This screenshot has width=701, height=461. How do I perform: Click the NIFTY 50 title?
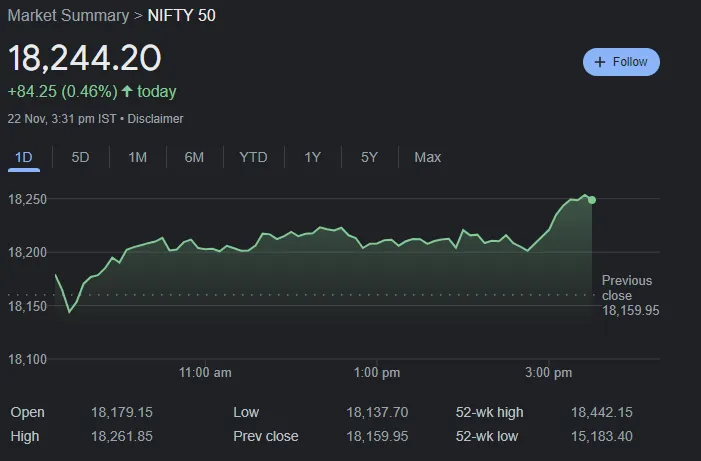(180, 15)
